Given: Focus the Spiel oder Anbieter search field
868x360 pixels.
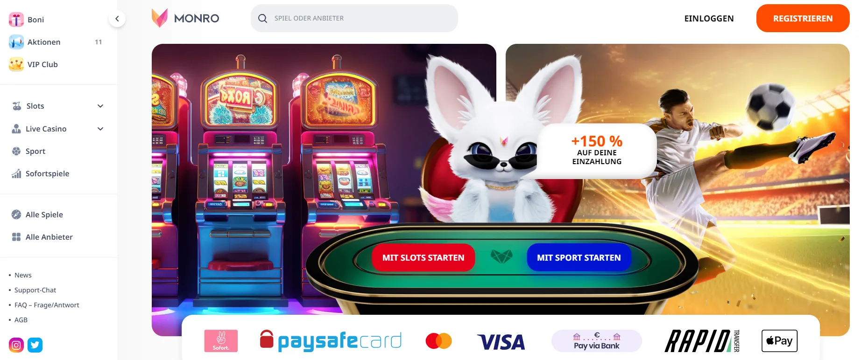Looking at the screenshot, I should click(x=354, y=18).
